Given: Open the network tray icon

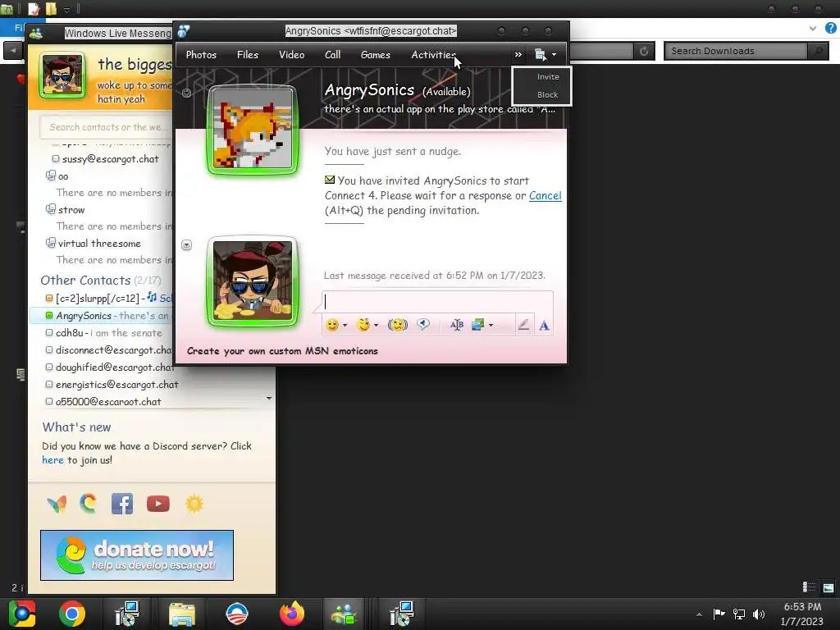Looking at the screenshot, I should [x=739, y=614].
